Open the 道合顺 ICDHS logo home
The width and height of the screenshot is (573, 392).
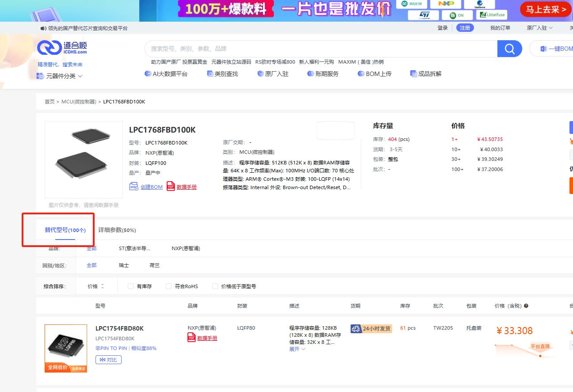pyautogui.click(x=62, y=48)
